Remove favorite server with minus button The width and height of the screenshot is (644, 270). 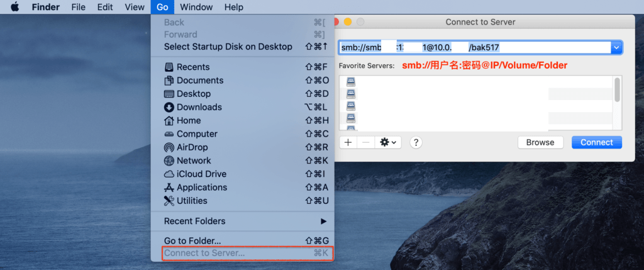(366, 143)
